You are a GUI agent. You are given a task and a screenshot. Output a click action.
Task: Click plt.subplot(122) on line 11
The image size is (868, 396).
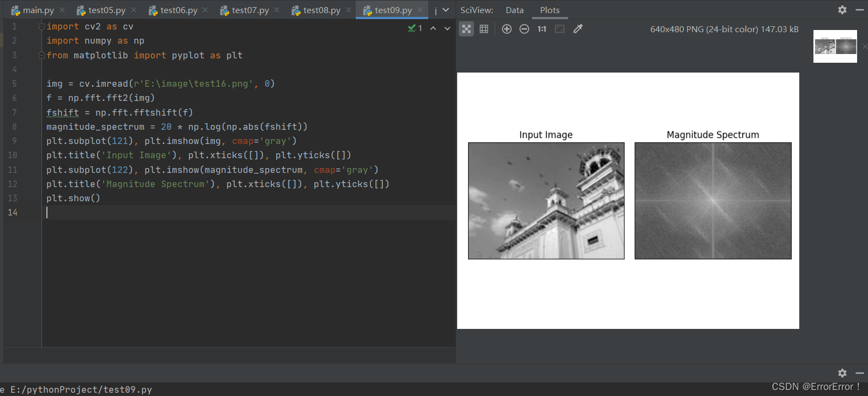click(90, 170)
